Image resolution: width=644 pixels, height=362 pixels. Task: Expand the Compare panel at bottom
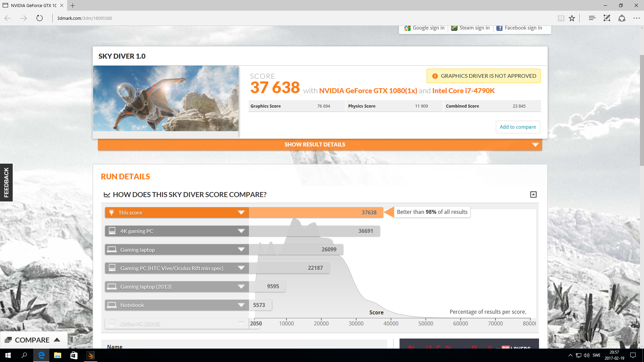coord(34,340)
